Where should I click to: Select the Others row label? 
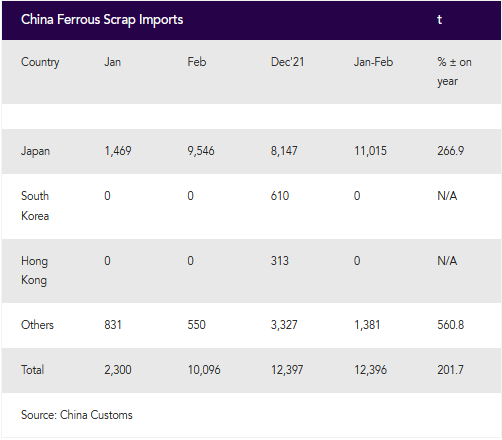(37, 325)
